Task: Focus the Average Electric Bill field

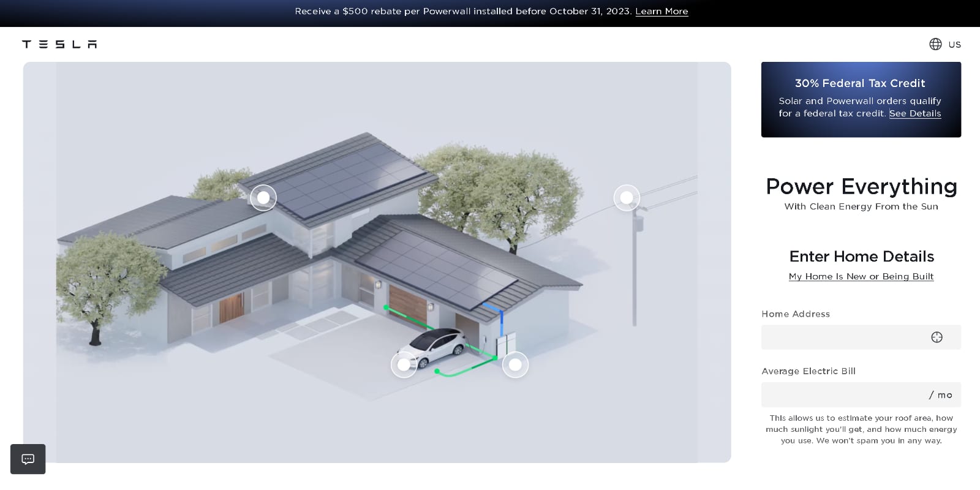Action: tap(861, 395)
